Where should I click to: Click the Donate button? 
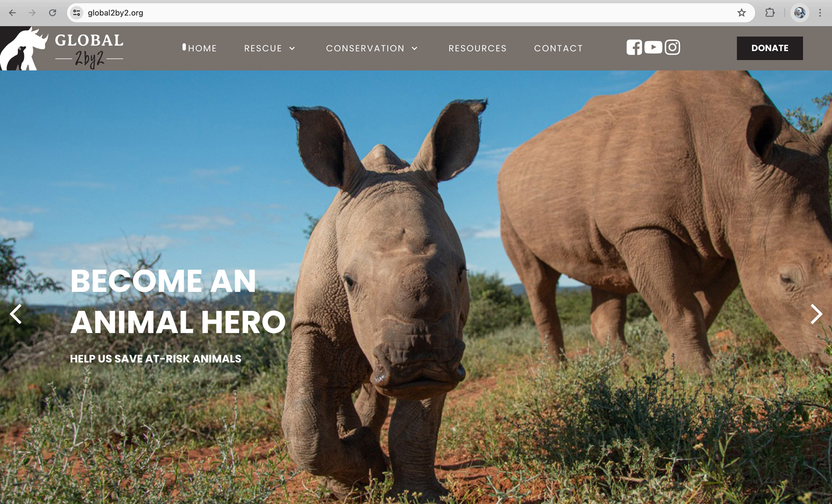[x=769, y=48]
